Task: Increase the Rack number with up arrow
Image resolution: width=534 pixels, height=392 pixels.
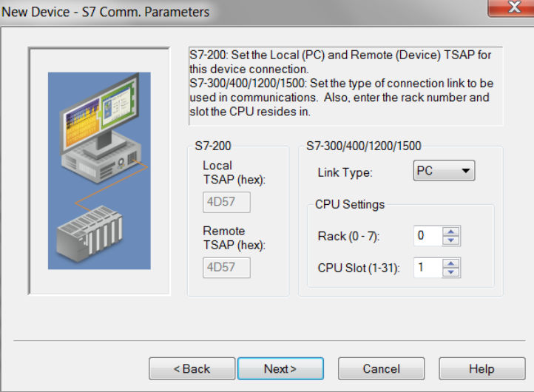Action: (x=451, y=232)
